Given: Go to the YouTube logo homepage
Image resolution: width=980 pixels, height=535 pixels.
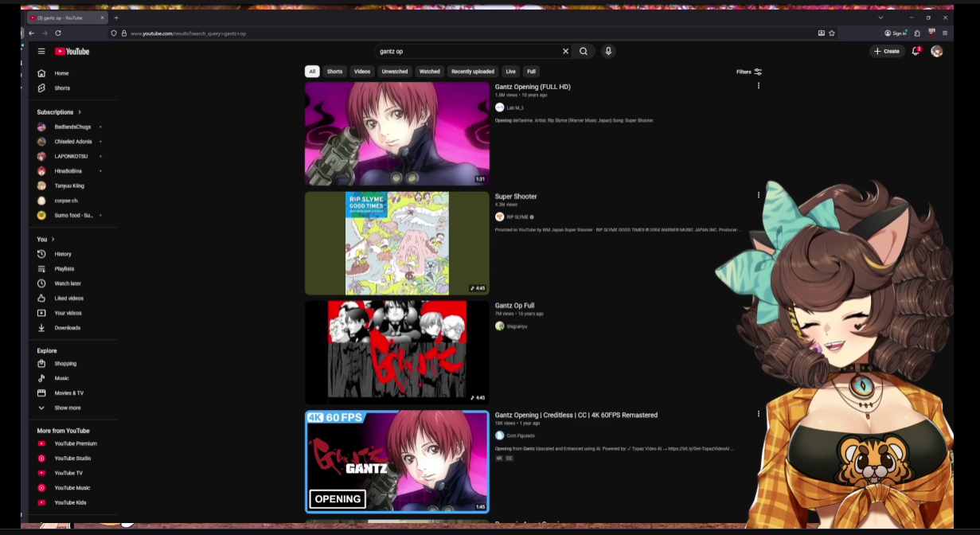Looking at the screenshot, I should 72,51.
